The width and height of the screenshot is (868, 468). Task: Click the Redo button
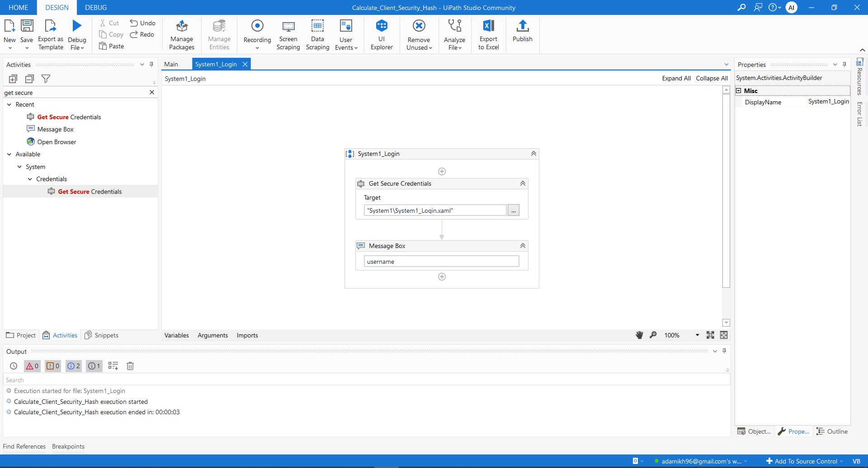click(142, 34)
